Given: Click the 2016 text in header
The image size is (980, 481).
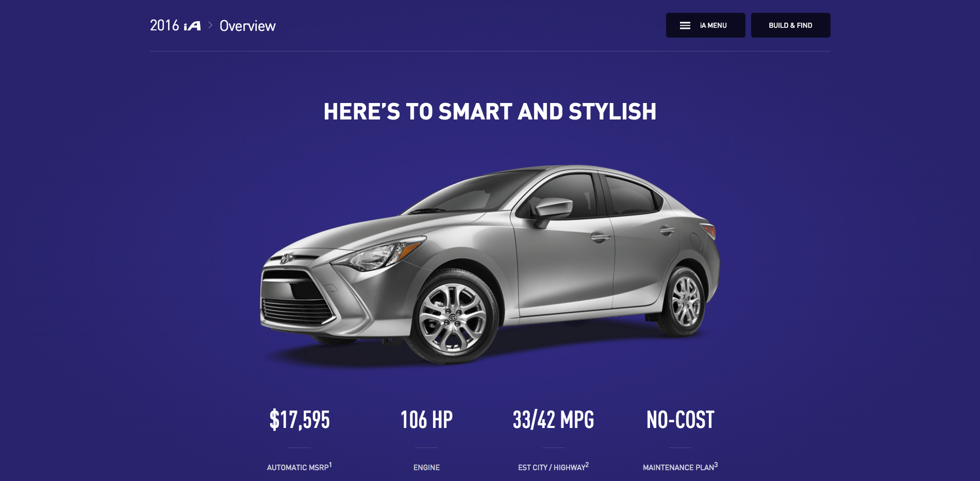Looking at the screenshot, I should click(x=164, y=25).
